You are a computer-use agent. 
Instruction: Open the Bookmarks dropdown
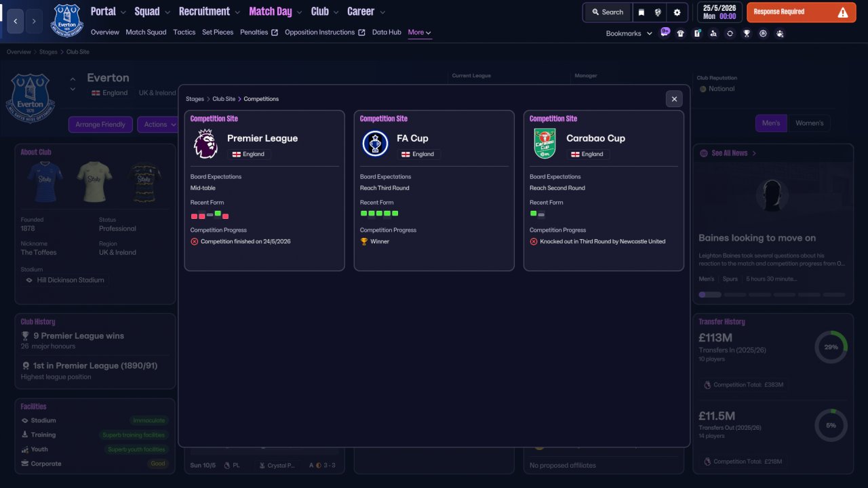point(629,33)
